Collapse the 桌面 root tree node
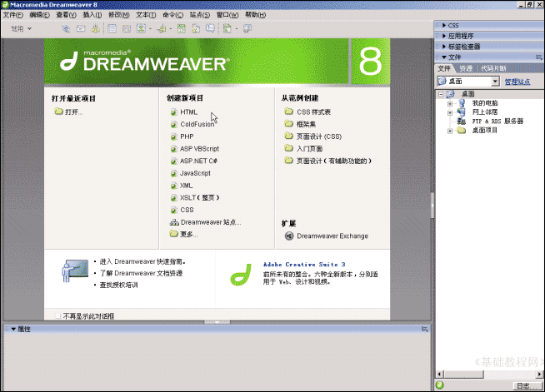 (441, 94)
